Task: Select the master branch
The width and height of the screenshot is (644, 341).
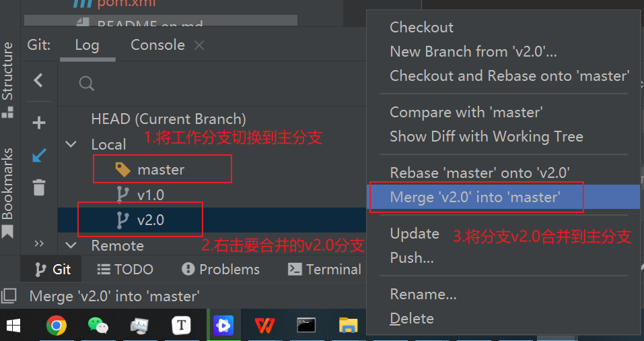Action: 161,169
